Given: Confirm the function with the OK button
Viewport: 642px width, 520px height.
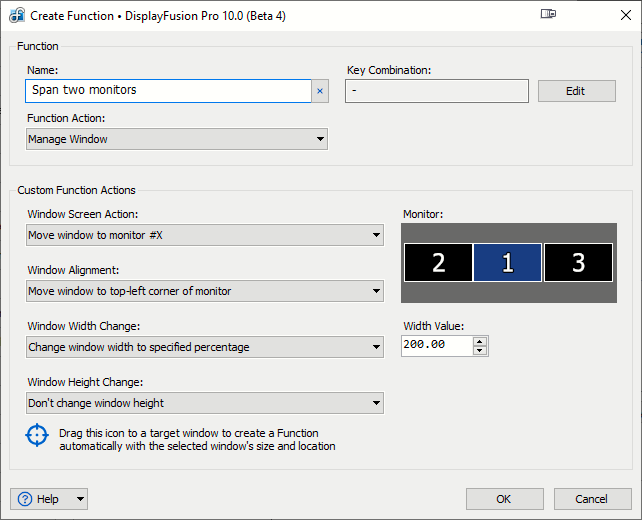Looking at the screenshot, I should [x=504, y=499].
